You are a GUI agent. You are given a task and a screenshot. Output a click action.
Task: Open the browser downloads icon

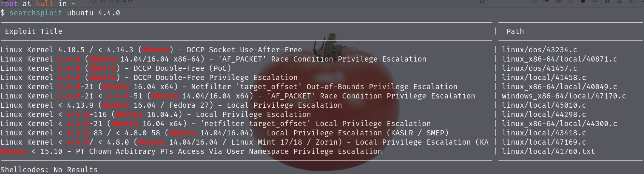[x=619, y=1]
